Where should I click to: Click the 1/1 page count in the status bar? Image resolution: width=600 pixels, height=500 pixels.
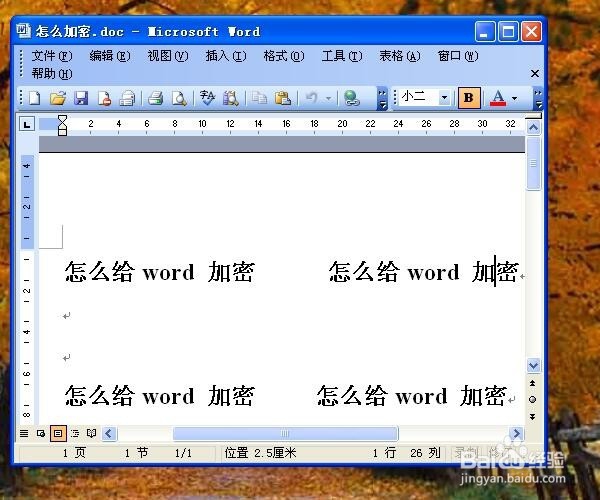183,453
